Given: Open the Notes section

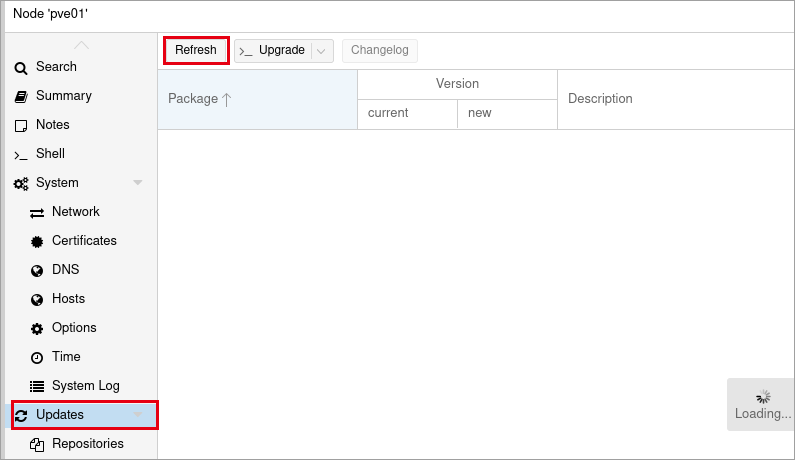Looking at the screenshot, I should [x=53, y=124].
